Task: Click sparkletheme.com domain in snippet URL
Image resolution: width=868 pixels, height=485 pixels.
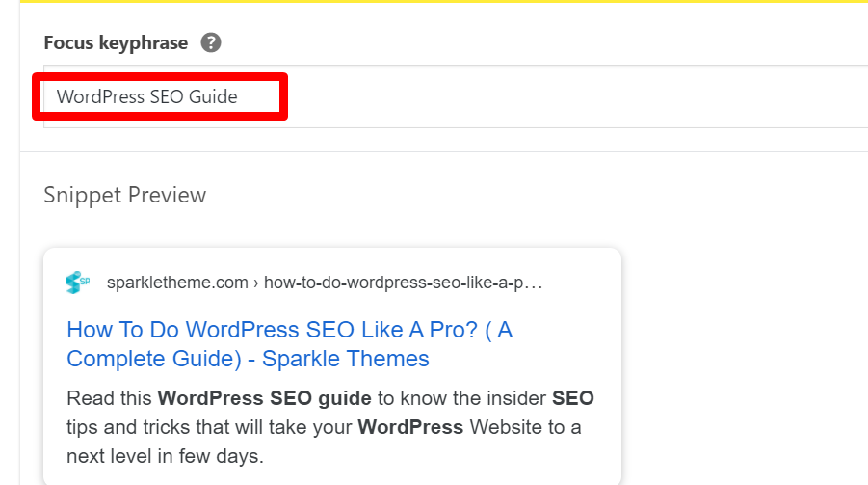Action: 177,283
